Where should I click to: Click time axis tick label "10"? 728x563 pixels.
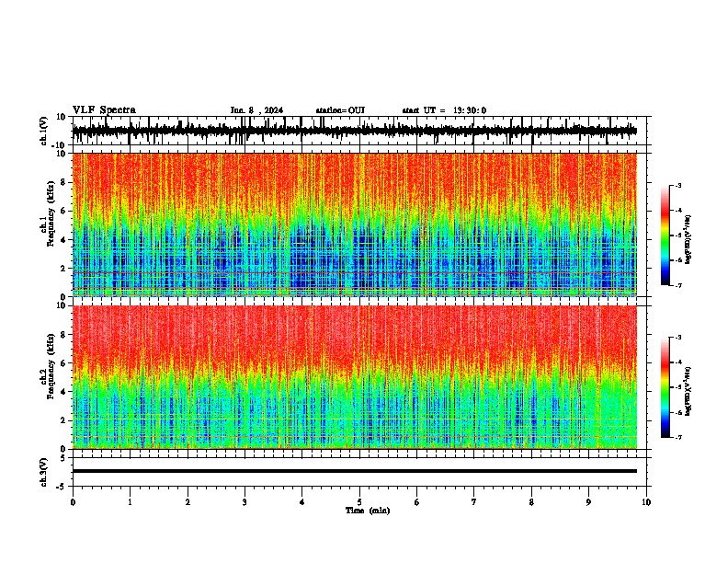coord(646,502)
